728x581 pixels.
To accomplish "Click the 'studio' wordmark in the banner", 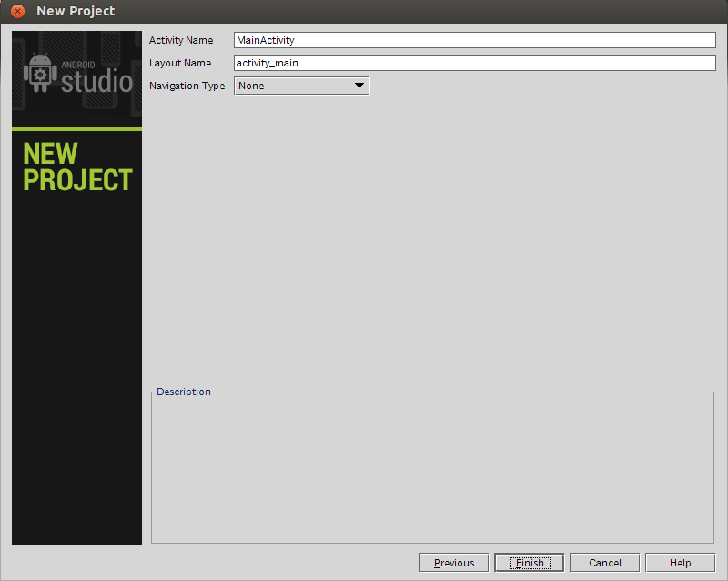I will [x=96, y=82].
